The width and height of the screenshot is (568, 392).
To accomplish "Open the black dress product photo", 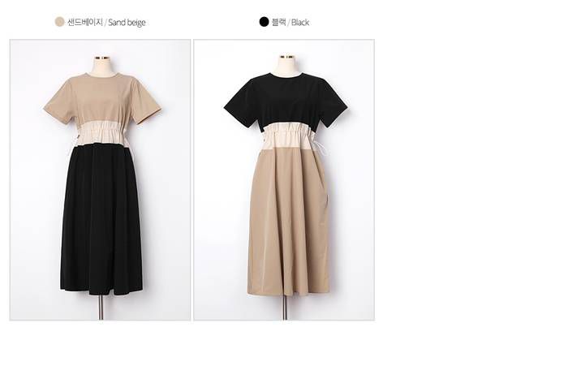I will [284, 179].
